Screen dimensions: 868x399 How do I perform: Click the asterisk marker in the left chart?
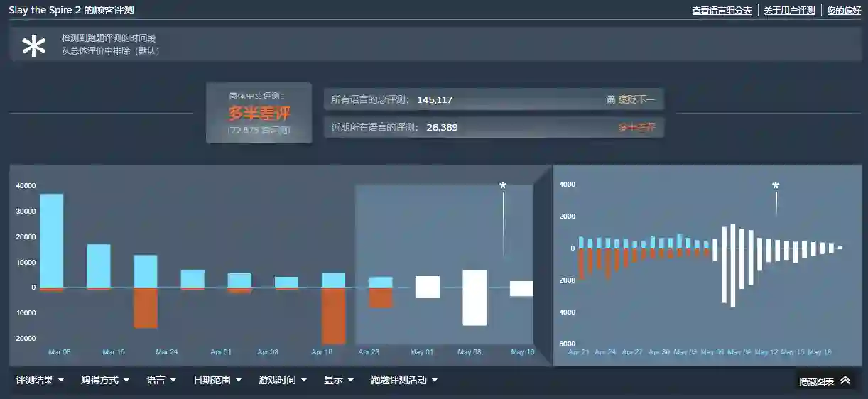pos(503,186)
